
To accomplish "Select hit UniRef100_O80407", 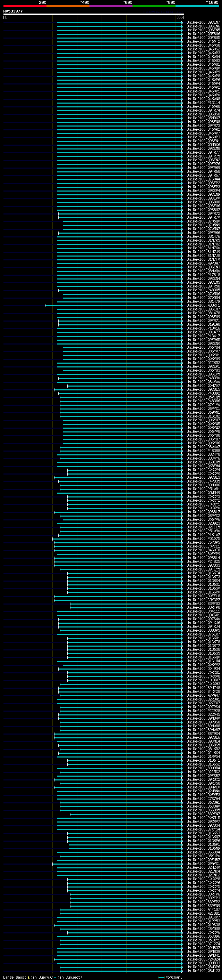I will [x=203, y=447].
